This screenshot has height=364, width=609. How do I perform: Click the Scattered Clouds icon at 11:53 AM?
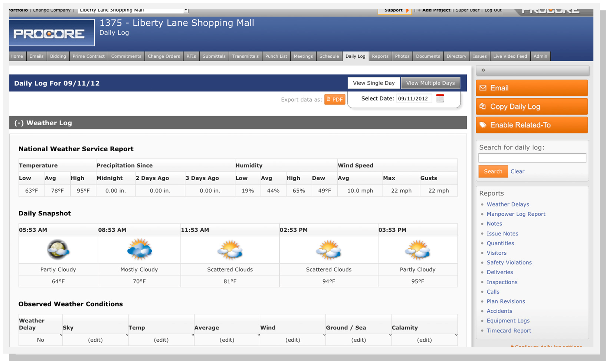(230, 249)
